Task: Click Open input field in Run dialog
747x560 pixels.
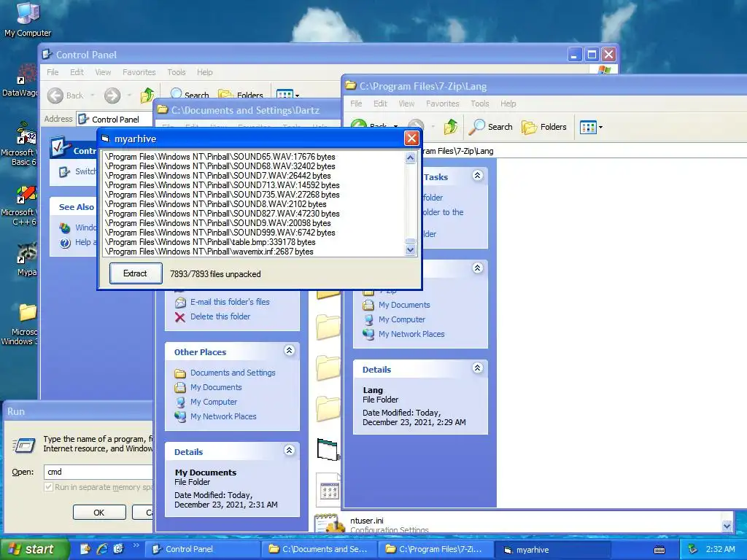Action: (x=98, y=472)
